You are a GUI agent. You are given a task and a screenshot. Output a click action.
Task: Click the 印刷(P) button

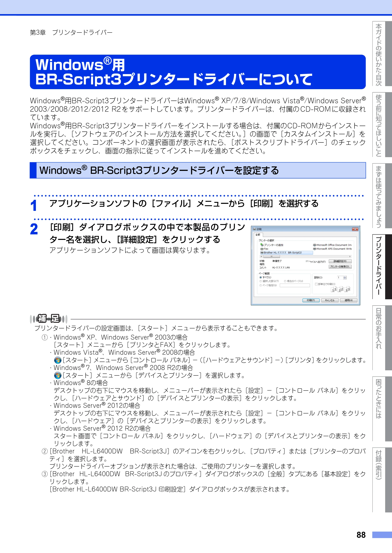click(311, 300)
